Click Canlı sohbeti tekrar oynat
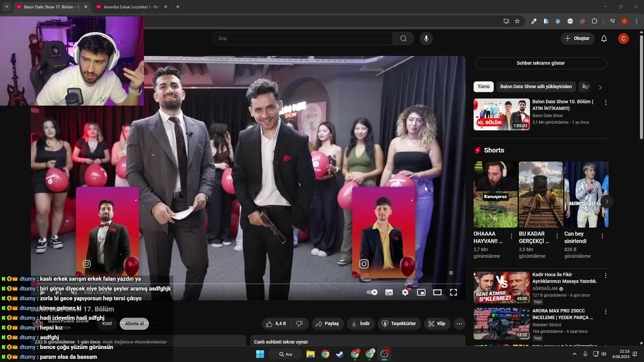644x362 pixels. (281, 342)
